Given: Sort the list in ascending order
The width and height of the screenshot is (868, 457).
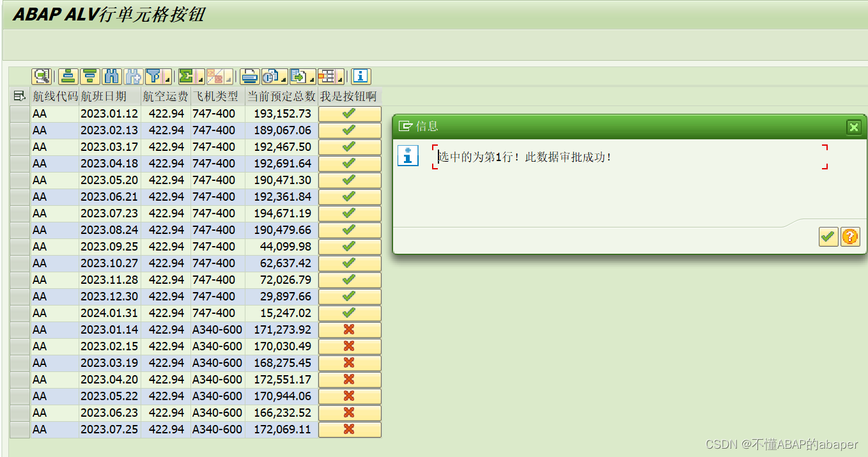Looking at the screenshot, I should pos(68,76).
